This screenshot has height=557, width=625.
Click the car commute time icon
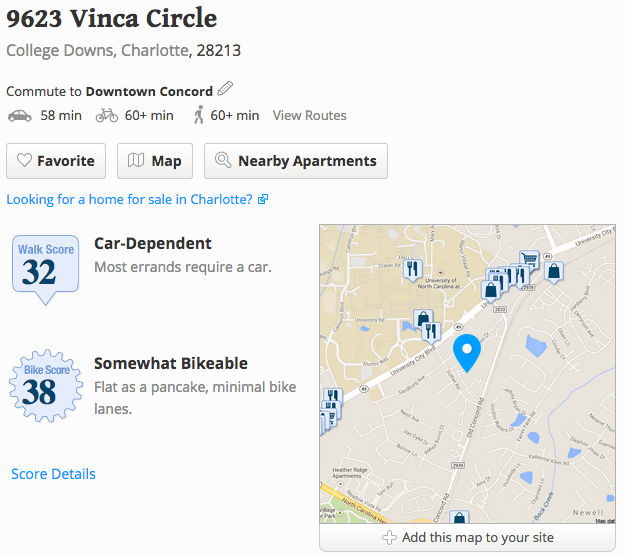[x=19, y=116]
